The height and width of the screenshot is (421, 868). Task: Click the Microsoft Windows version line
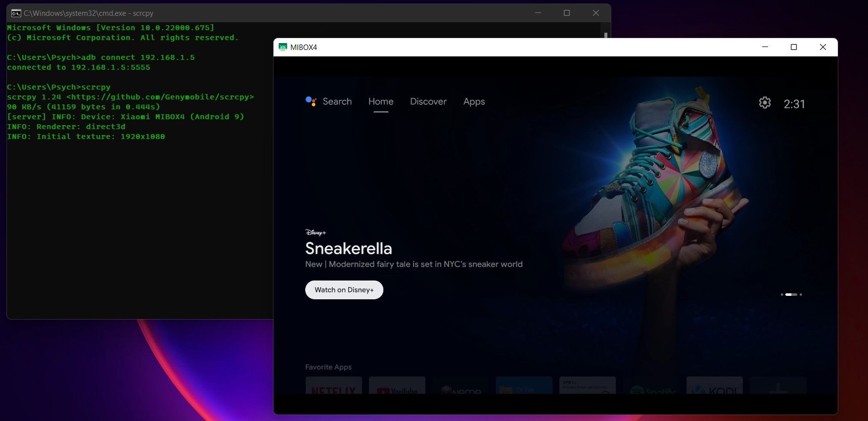111,28
